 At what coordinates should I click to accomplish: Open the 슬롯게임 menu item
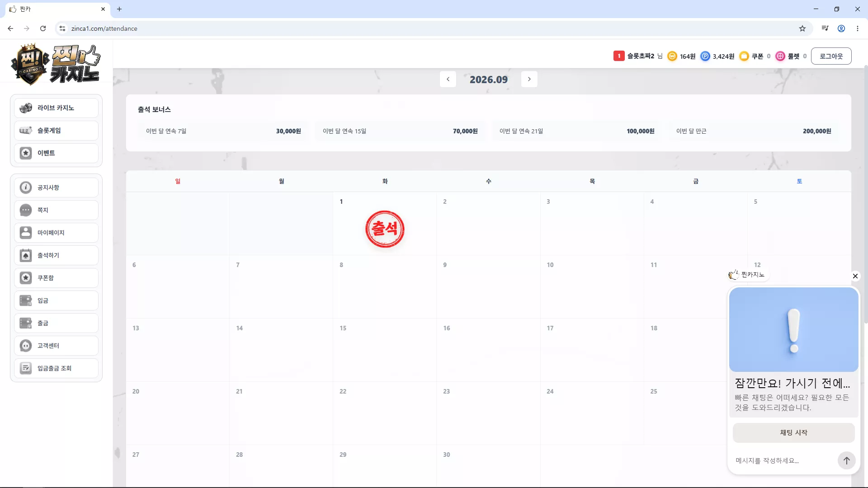tap(56, 131)
